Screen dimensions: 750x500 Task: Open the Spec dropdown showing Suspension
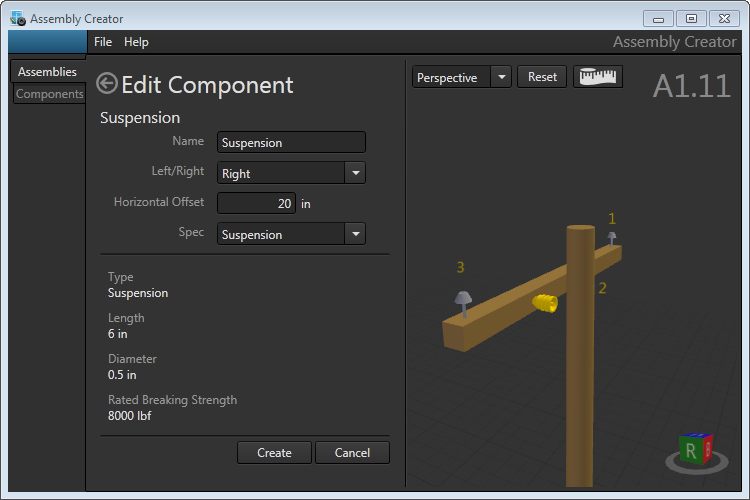tap(291, 234)
